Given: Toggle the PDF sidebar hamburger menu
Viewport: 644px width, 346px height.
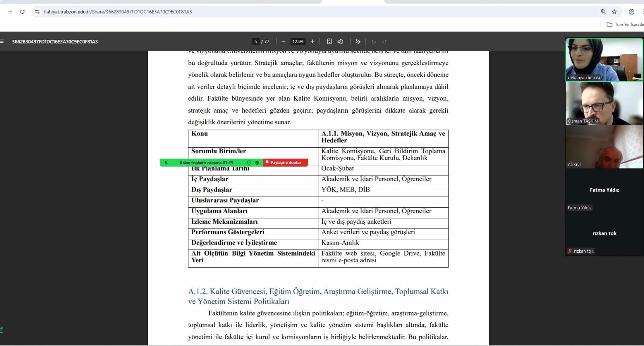Looking at the screenshot, I should 2,41.
